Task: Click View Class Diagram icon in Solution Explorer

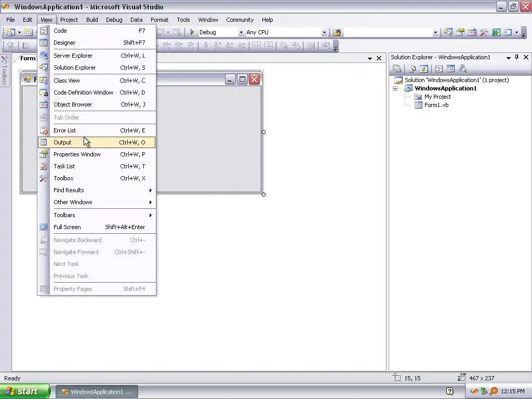Action: click(x=462, y=69)
